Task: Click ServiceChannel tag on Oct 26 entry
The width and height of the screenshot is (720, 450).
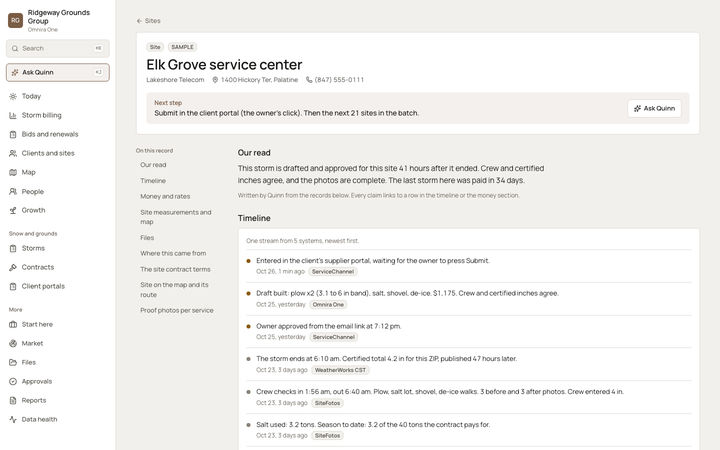Action: (333, 272)
